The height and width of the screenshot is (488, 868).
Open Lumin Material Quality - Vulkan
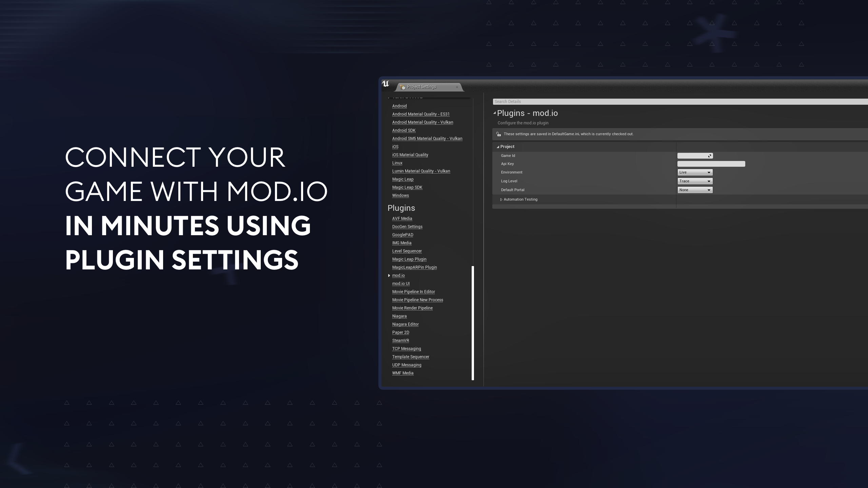click(421, 171)
